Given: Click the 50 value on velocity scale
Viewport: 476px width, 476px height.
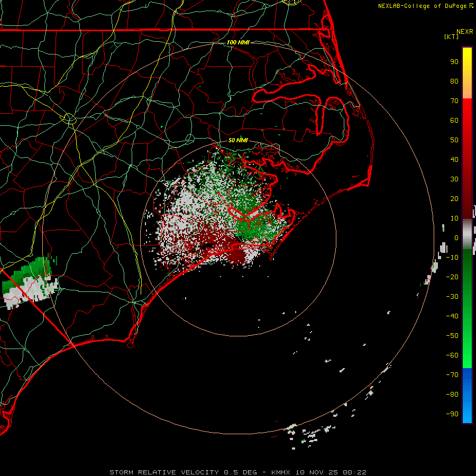Looking at the screenshot, I should 454,140.
